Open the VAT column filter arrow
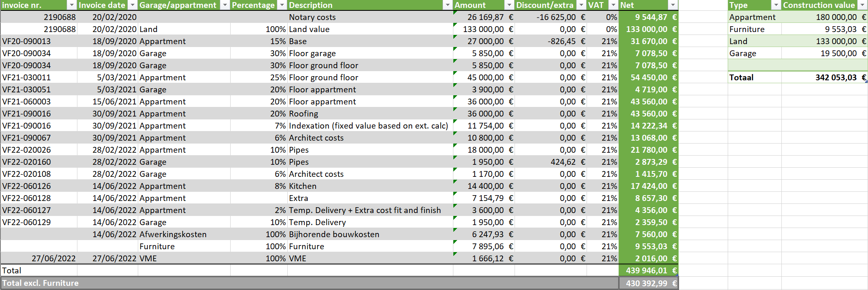This screenshot has width=868, height=290. pyautogui.click(x=613, y=5)
